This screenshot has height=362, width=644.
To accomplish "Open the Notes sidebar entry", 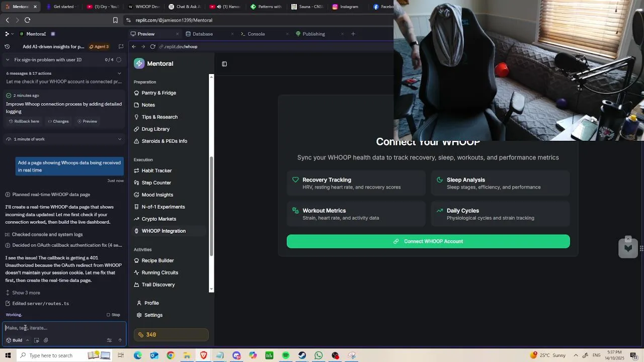I will tap(144, 105).
